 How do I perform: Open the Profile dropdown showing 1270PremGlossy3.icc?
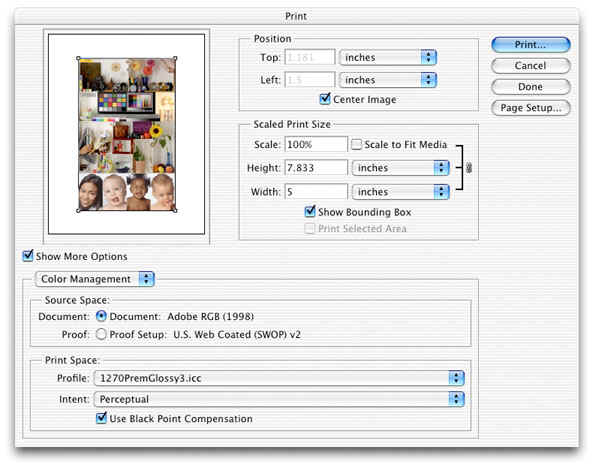tap(279, 378)
